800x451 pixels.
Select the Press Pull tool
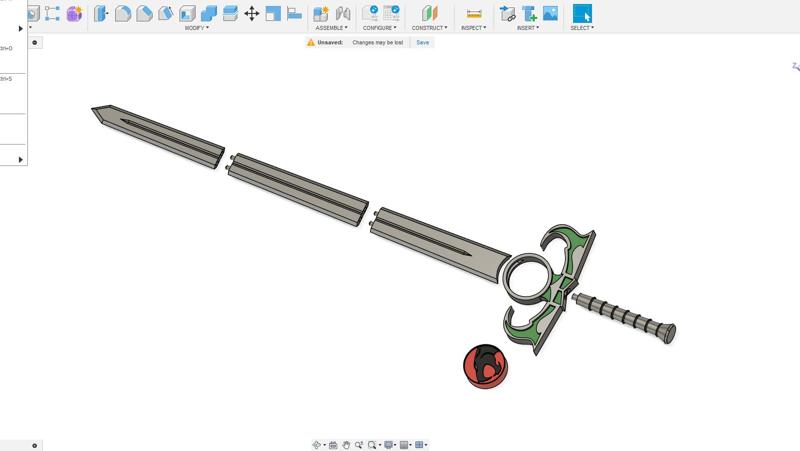click(101, 14)
